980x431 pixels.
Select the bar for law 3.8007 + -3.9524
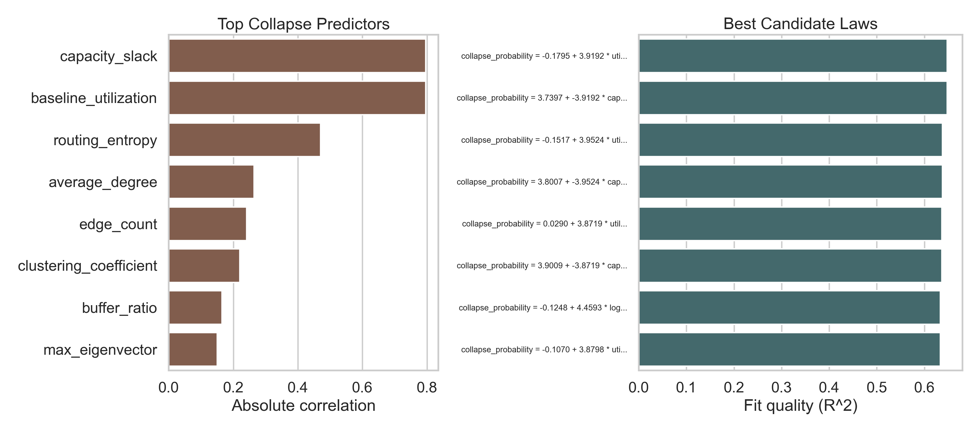(x=790, y=182)
